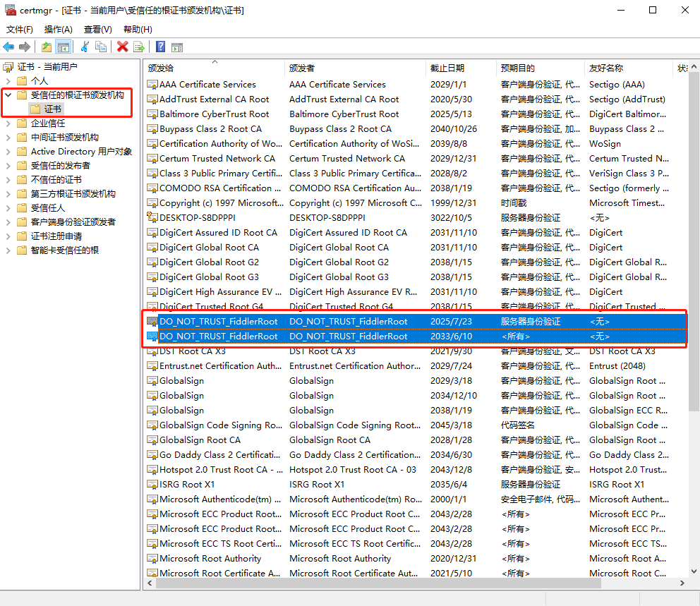Select the 受信任的根证书颁发机构 tree item label

[77, 95]
